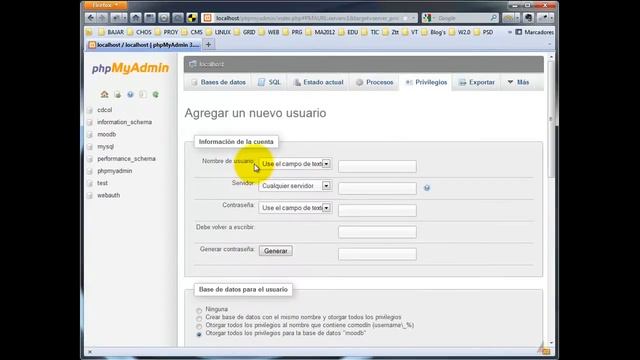The height and width of the screenshot is (360, 640).
Task: Open the address bar history dropdown arrow
Action: click(413, 18)
